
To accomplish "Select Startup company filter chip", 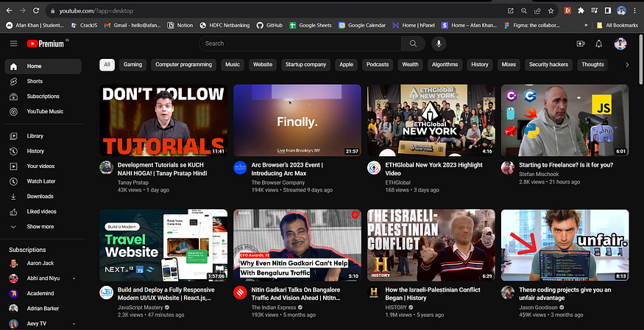I will [x=305, y=65].
